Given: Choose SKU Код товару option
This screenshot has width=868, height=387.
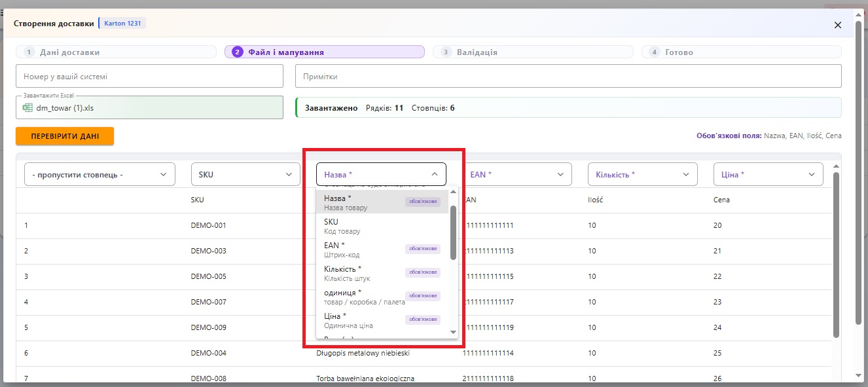Looking at the screenshot, I should click(382, 226).
